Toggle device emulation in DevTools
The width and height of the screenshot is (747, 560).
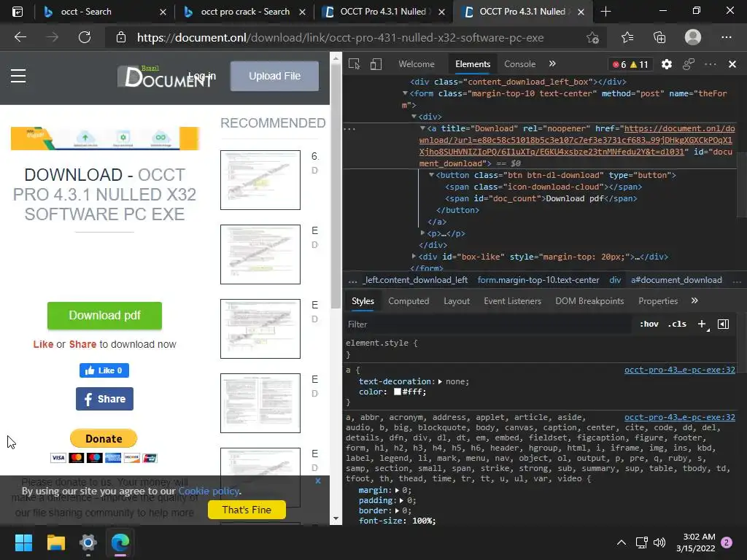pos(376,64)
